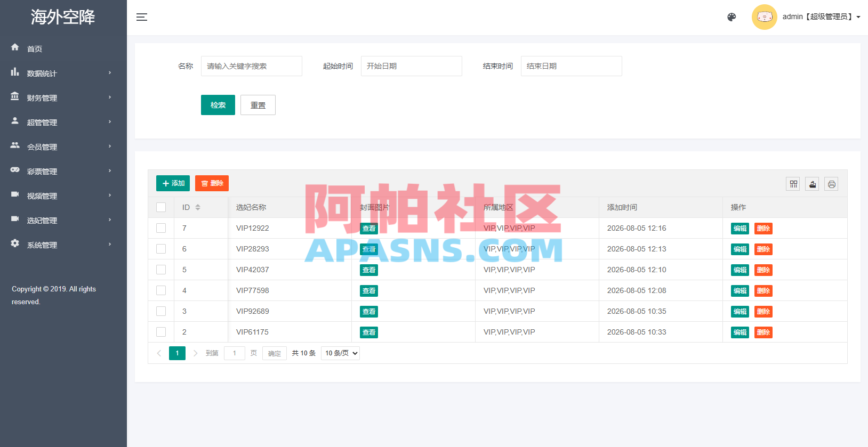Check the row for VIP12922
The height and width of the screenshot is (447, 868).
click(x=161, y=228)
